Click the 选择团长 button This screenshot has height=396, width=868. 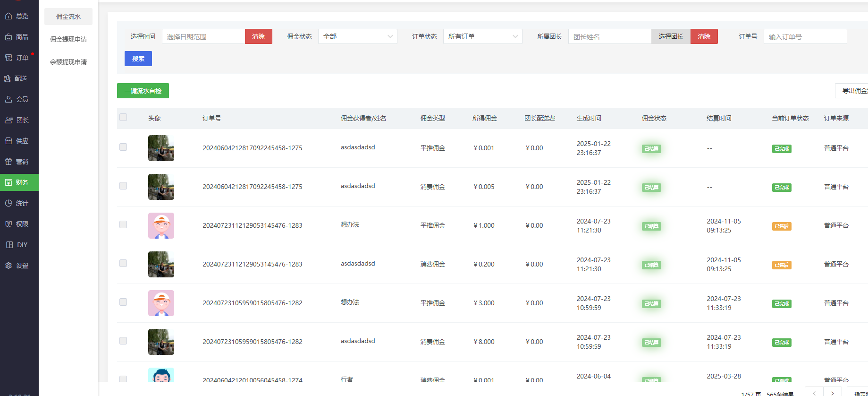coord(671,36)
